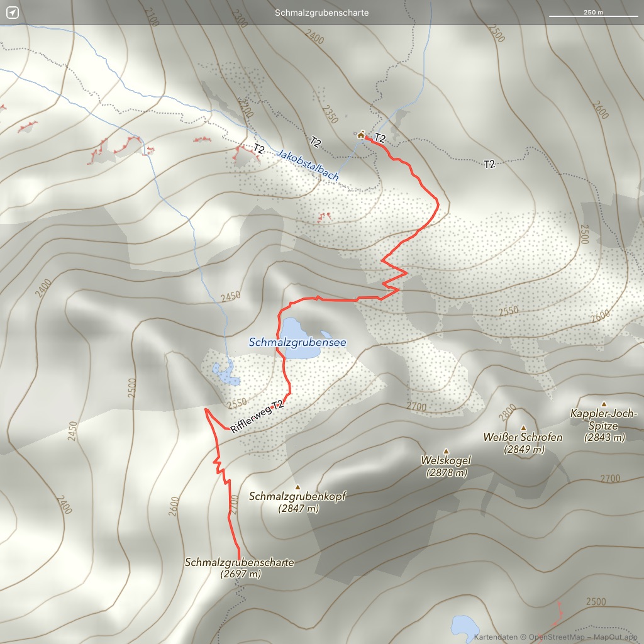Viewport: 644px width, 644px height.
Task: Select the Schmalzgrubenscharte (2697 m) pass label
Action: [240, 567]
